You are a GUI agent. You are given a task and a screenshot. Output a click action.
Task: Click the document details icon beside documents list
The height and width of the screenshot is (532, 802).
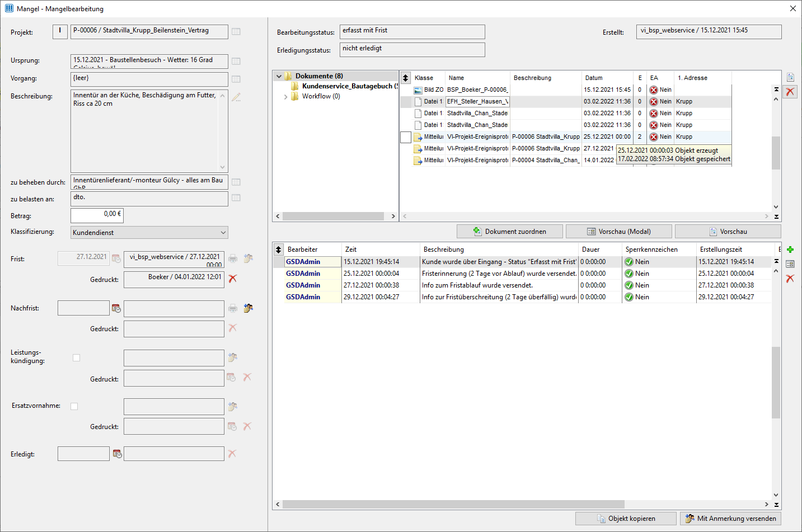tap(790, 77)
